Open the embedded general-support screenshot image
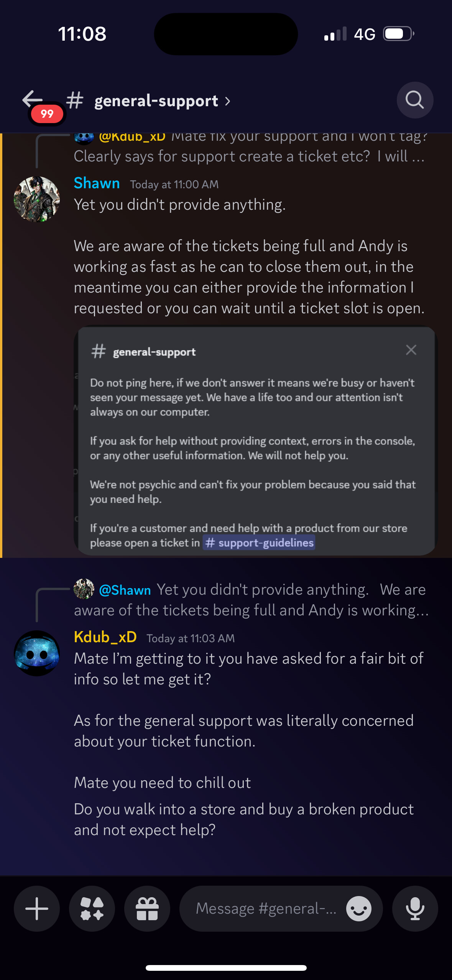The image size is (452, 980). 255,440
